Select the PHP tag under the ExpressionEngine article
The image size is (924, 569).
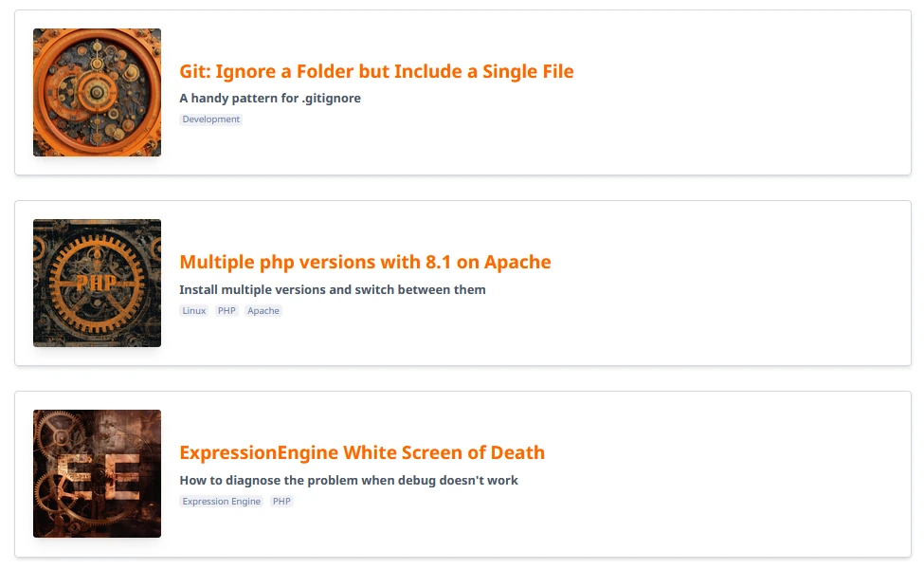[x=281, y=501]
